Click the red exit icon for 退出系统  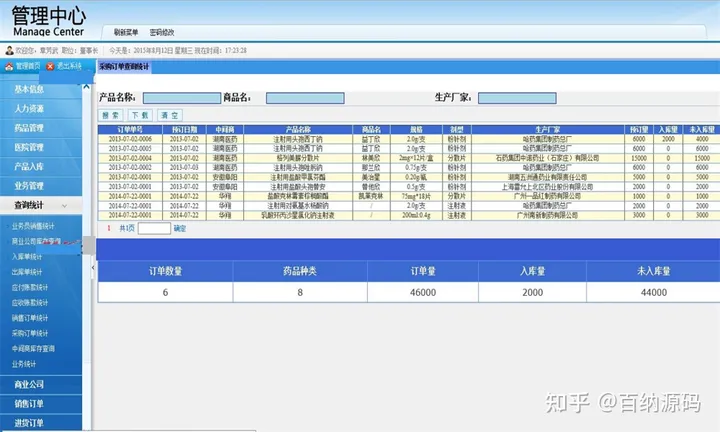click(x=52, y=66)
